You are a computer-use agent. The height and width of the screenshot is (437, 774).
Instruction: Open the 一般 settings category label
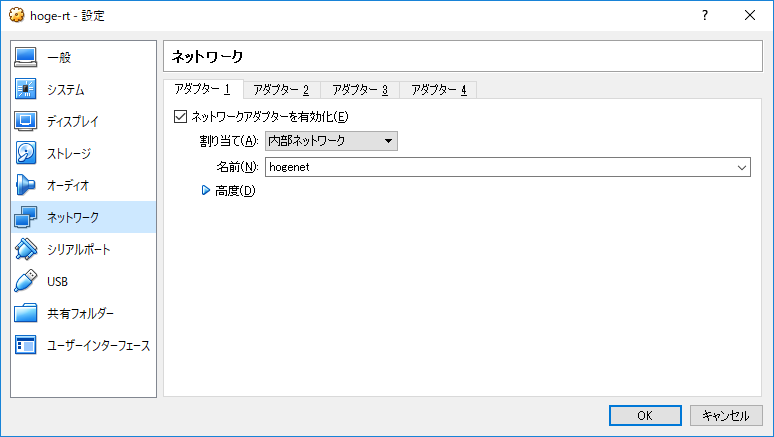(59, 57)
